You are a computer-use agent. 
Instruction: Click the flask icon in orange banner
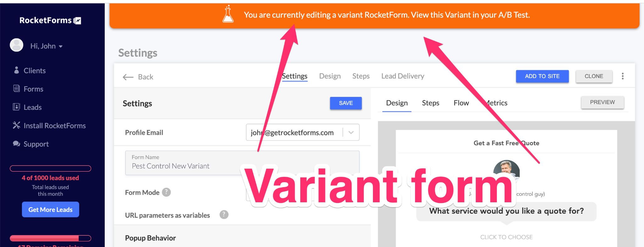[x=228, y=14]
